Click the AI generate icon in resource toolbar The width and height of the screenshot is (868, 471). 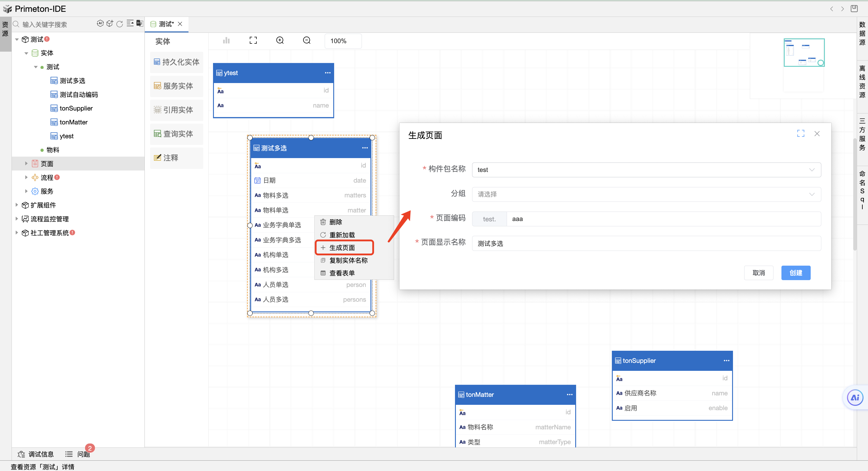[100, 24]
